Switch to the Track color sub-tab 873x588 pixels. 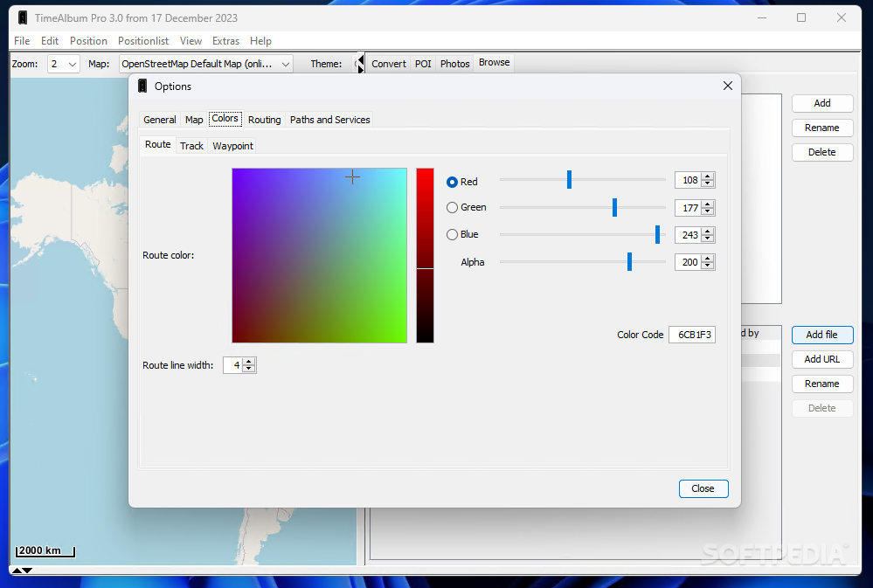[191, 146]
